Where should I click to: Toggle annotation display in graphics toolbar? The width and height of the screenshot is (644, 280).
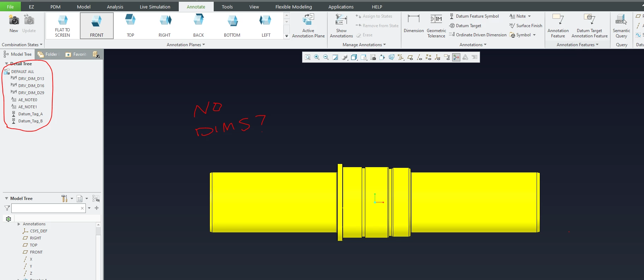(447, 57)
